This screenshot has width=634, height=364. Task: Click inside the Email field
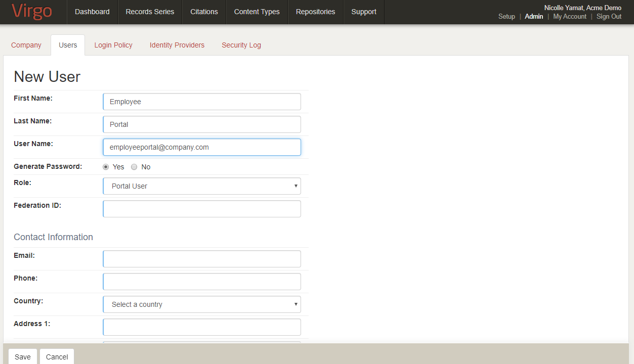[x=201, y=258]
